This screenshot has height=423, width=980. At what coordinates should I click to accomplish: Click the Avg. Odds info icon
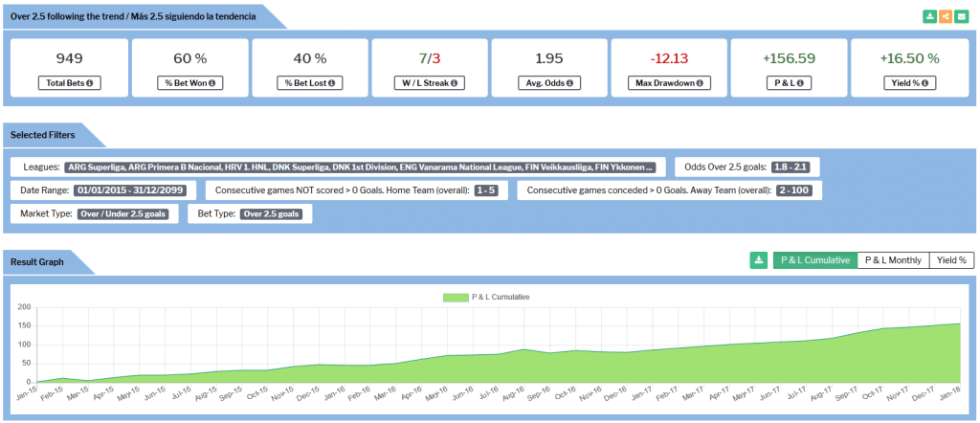(571, 84)
